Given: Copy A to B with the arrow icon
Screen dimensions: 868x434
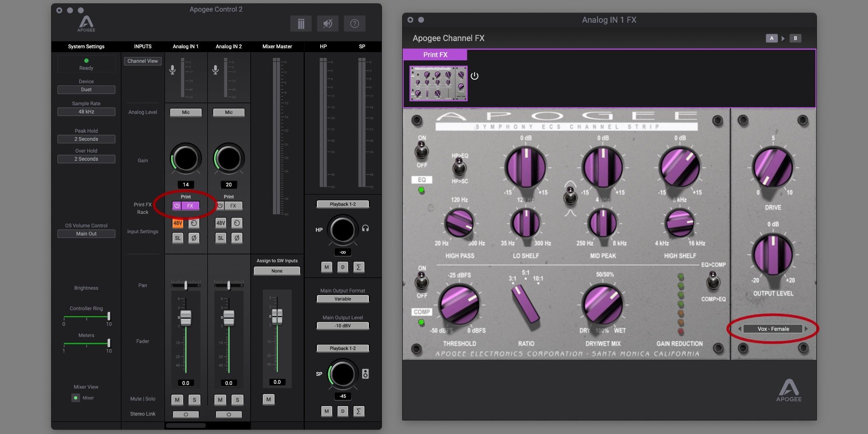Looking at the screenshot, I should pos(783,38).
